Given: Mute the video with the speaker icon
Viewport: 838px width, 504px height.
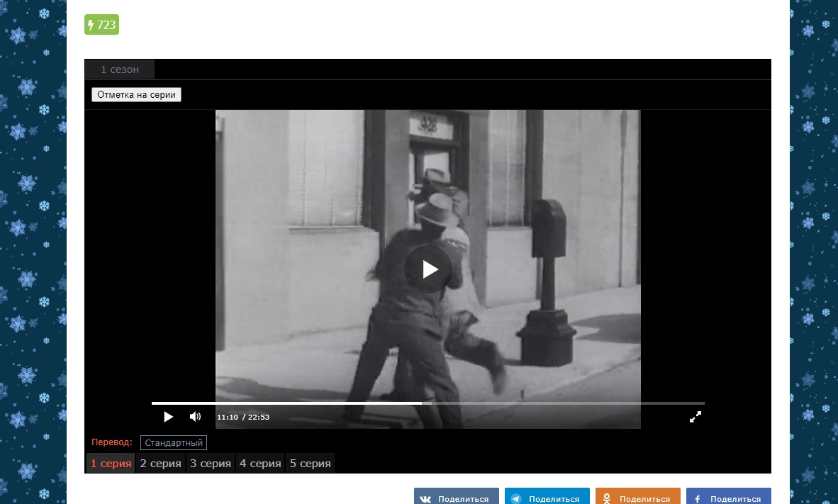Looking at the screenshot, I should (195, 416).
